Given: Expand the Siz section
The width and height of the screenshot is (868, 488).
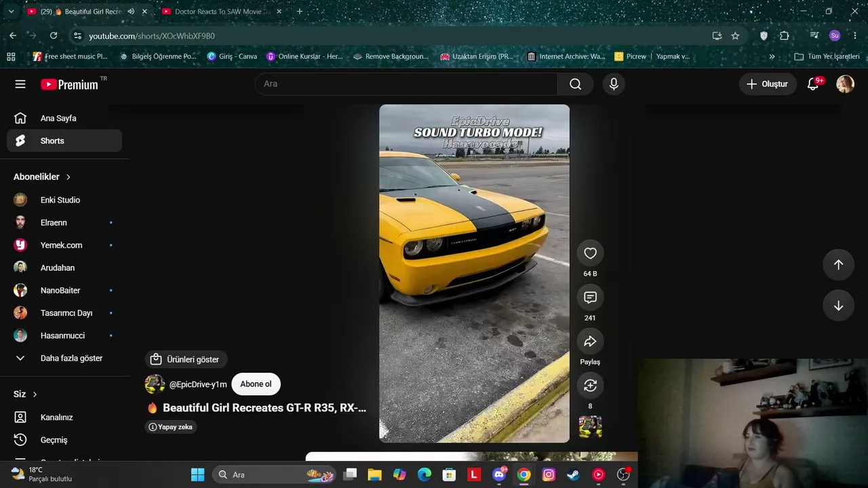Looking at the screenshot, I should [x=26, y=394].
